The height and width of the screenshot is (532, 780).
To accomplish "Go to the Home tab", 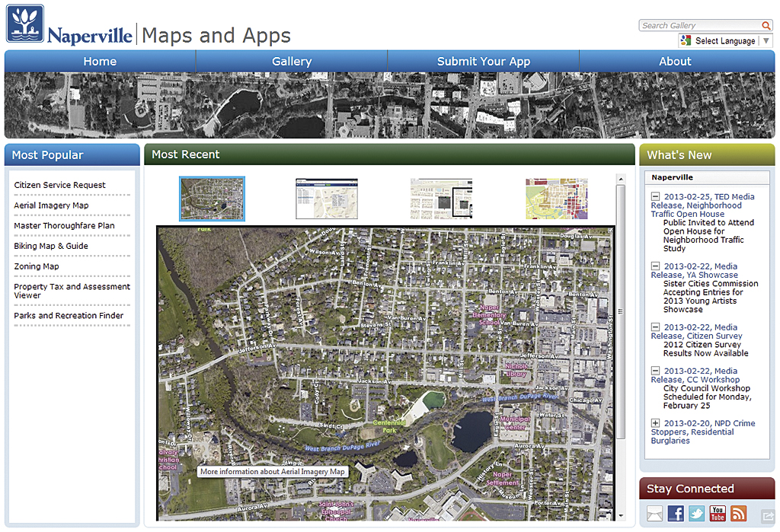I will (x=100, y=61).
